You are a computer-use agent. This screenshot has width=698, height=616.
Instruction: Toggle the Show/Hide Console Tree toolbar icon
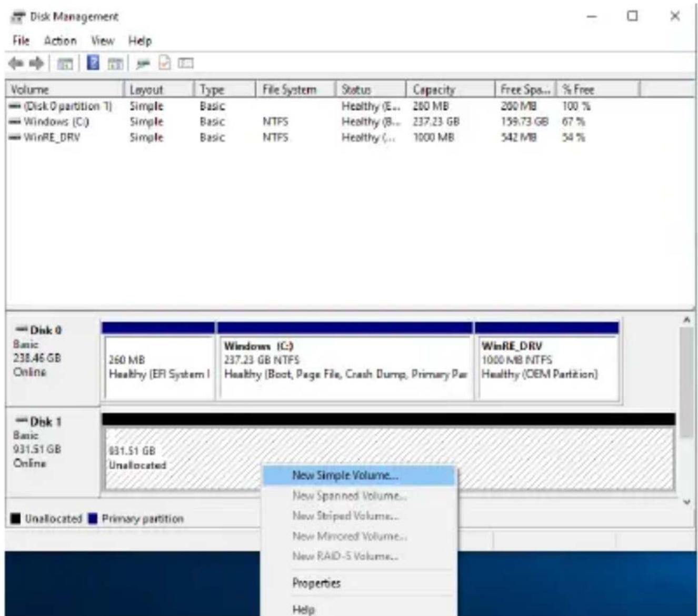pyautogui.click(x=65, y=64)
